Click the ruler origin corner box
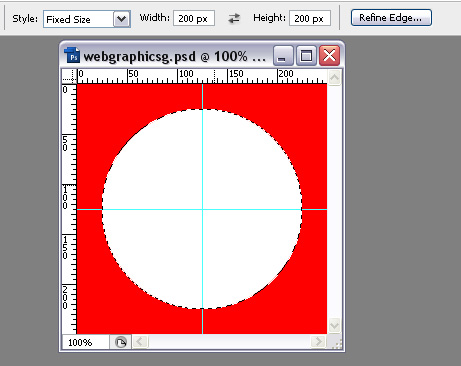Screen dimensions: 461x366 [69, 76]
